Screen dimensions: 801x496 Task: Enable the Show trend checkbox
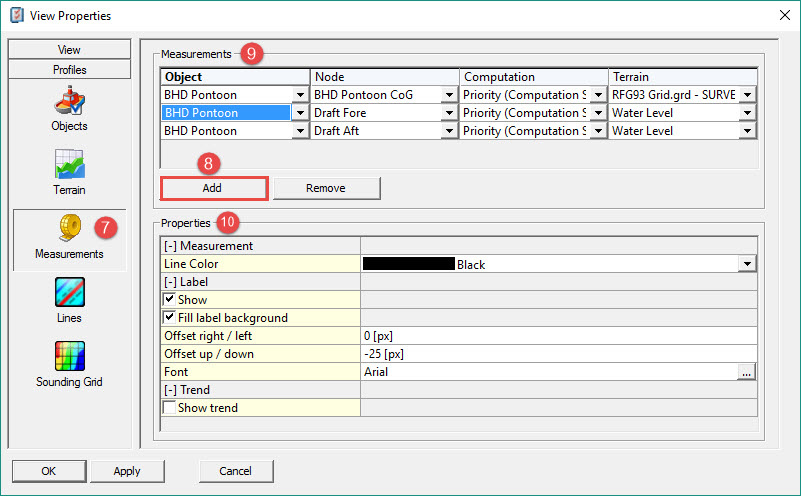(169, 407)
